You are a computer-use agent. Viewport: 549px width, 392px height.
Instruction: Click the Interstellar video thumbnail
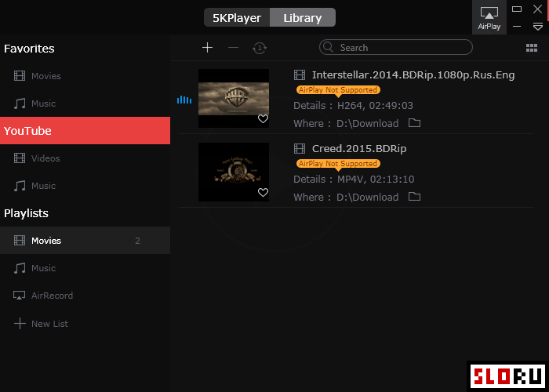pos(234,98)
